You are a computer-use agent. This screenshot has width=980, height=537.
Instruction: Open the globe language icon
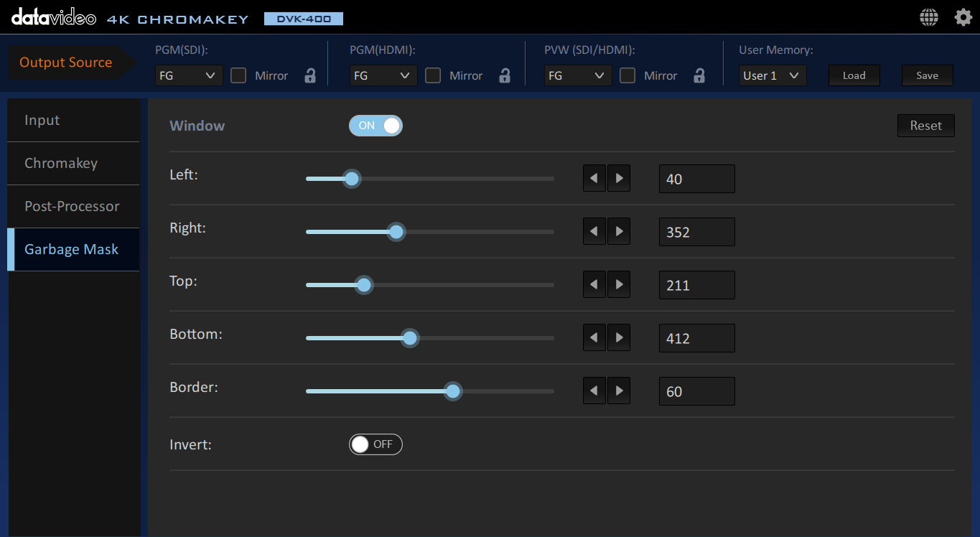click(x=929, y=18)
